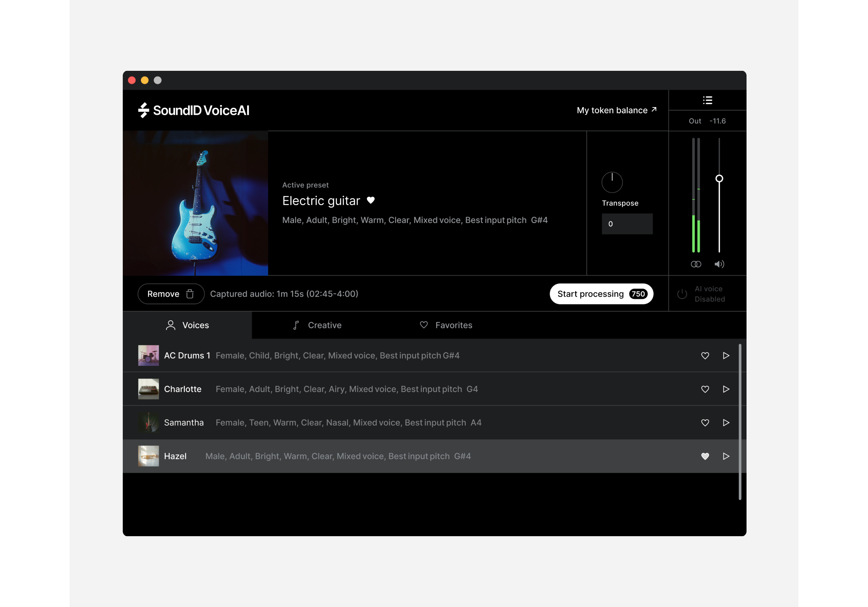This screenshot has height=607, width=868.
Task: Click the 'Electric guitar' preset title
Action: [x=321, y=201]
